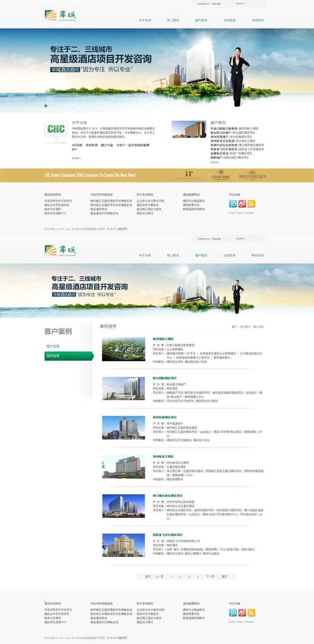Click the Hotel Interlaken partner logo
Screen dimensions: 314x644
pos(252,175)
